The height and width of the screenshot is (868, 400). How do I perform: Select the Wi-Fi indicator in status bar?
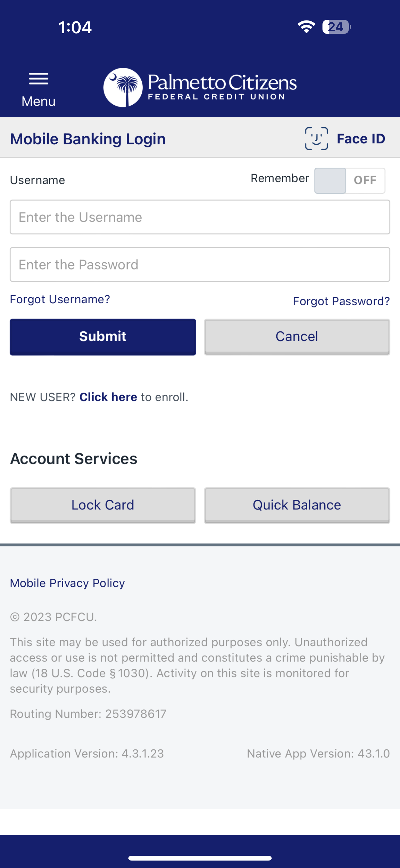click(x=306, y=27)
